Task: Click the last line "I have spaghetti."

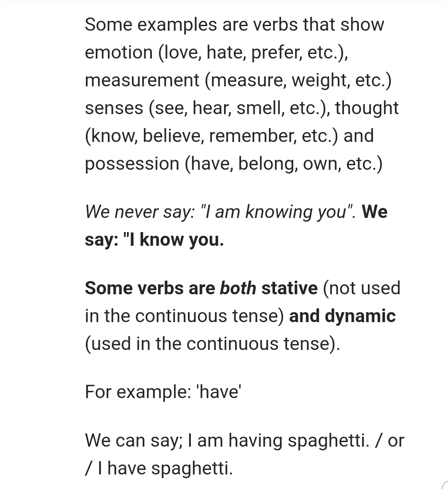Action: coord(163,468)
